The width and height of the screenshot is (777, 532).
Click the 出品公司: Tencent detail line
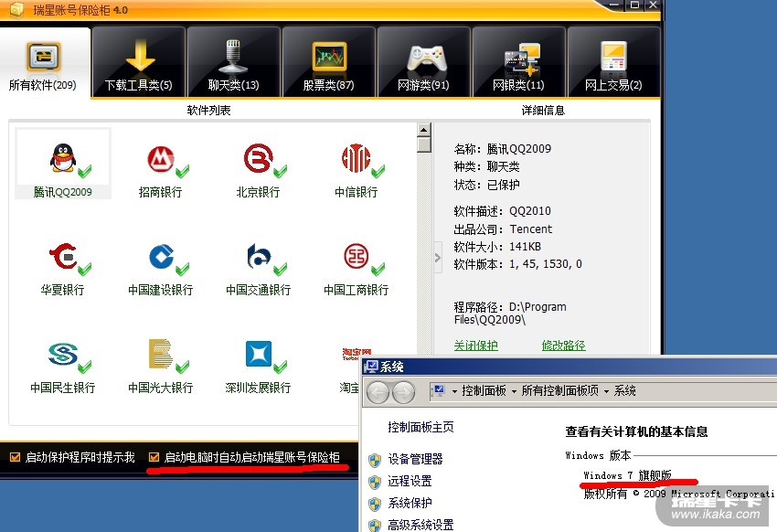click(x=503, y=229)
